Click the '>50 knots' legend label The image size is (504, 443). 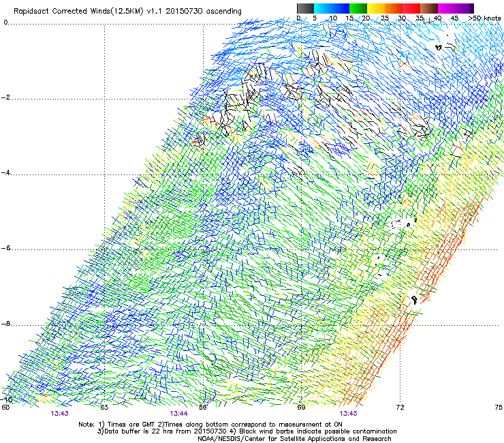point(484,18)
